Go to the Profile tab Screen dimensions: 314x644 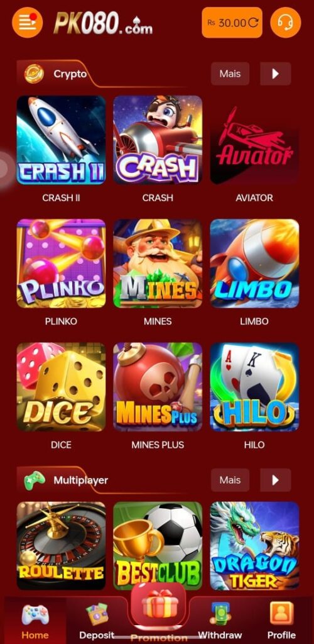click(x=281, y=621)
